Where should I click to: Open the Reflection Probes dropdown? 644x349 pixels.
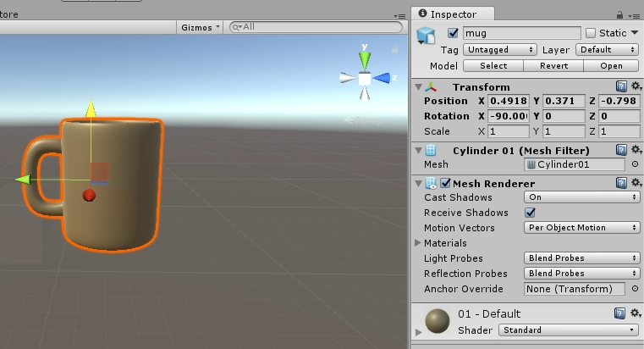[x=581, y=274]
